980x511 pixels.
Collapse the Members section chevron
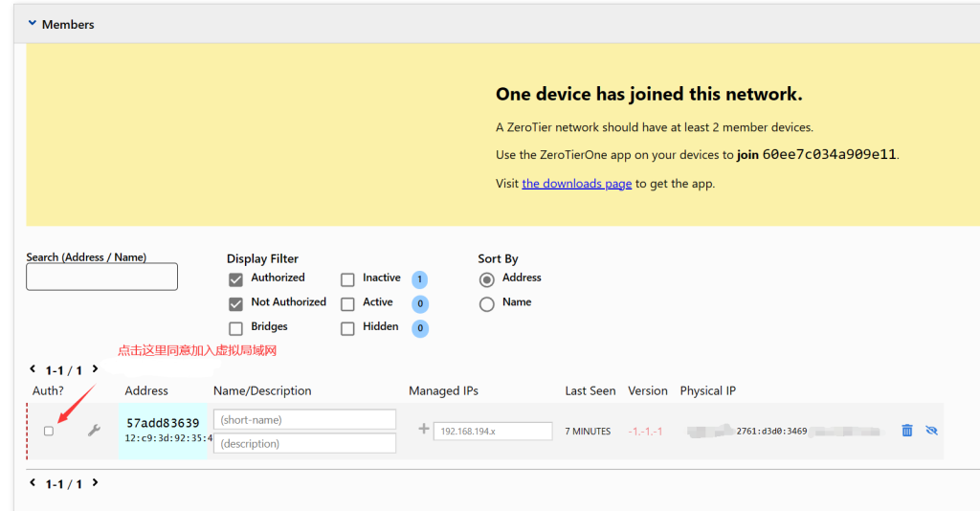point(32,24)
